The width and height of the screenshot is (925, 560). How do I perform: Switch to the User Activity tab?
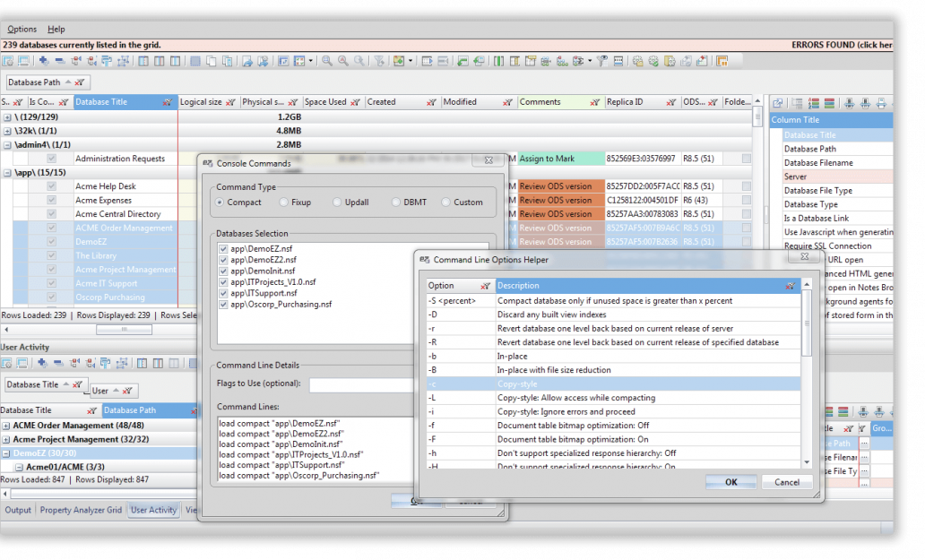coord(153,510)
